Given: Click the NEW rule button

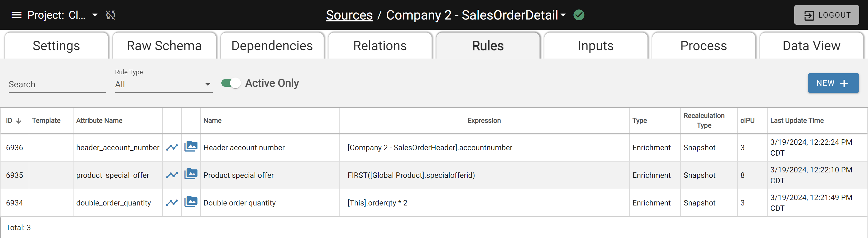Looking at the screenshot, I should 833,83.
